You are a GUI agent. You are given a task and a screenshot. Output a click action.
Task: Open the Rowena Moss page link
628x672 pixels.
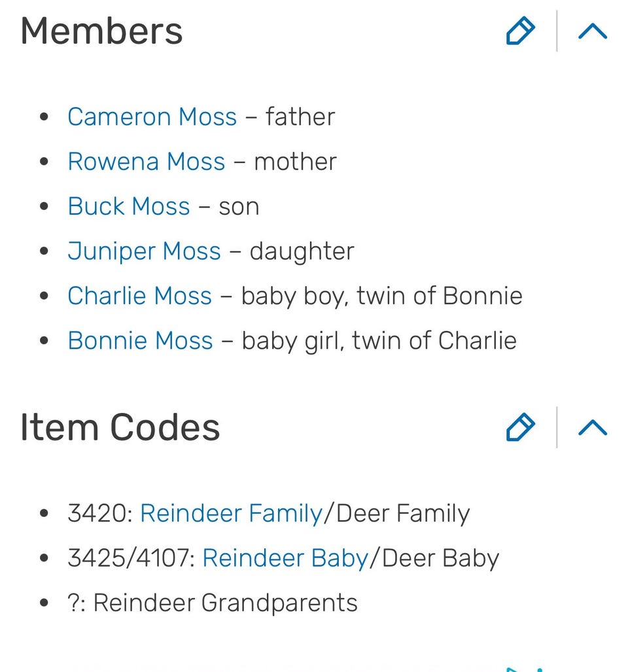click(x=146, y=162)
